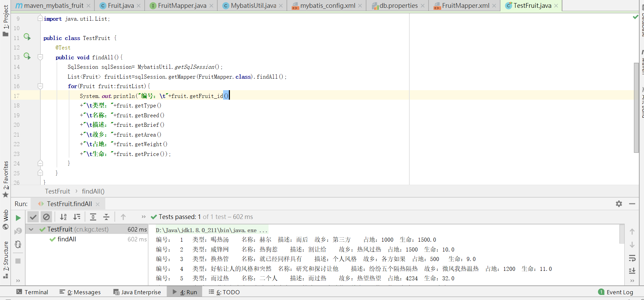Open the db.properties tab
644x300 pixels.
398,6
